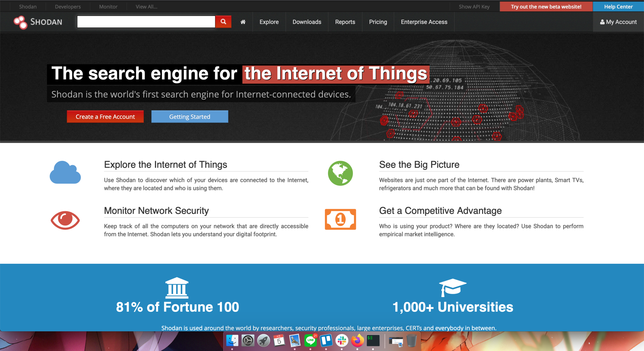Go to the Pricing page
The height and width of the screenshot is (351, 644).
point(378,22)
